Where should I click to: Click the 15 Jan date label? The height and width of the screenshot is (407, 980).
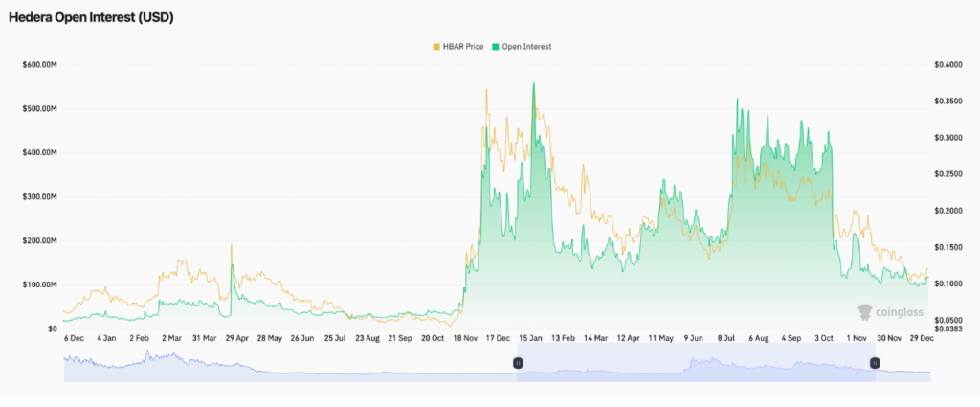[x=530, y=338]
